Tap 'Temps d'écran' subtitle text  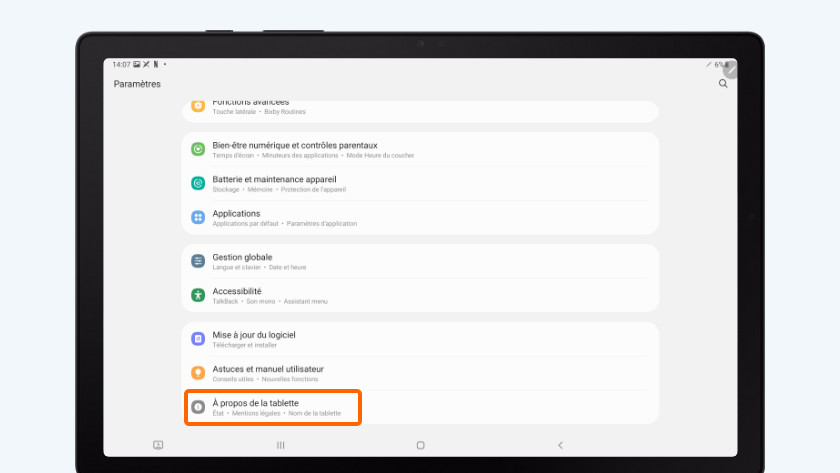[x=233, y=155]
